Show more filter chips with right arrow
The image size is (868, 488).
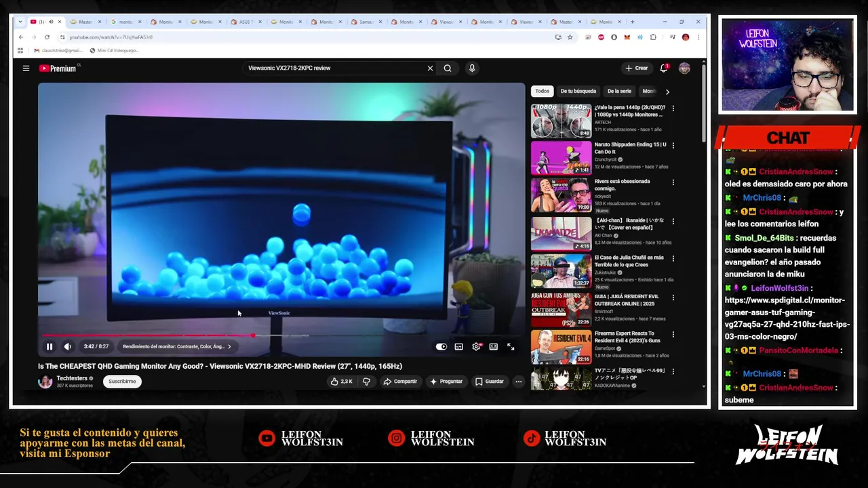(667, 91)
